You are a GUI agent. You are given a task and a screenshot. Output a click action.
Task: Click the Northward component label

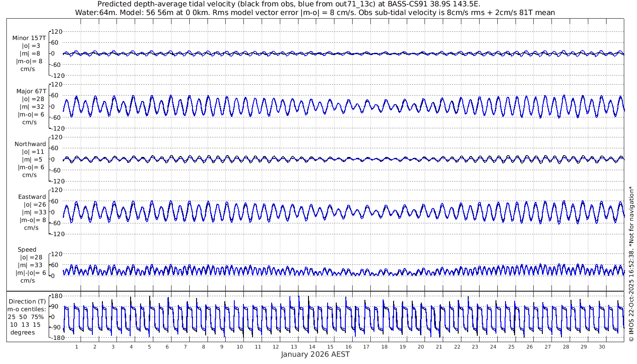click(x=30, y=144)
